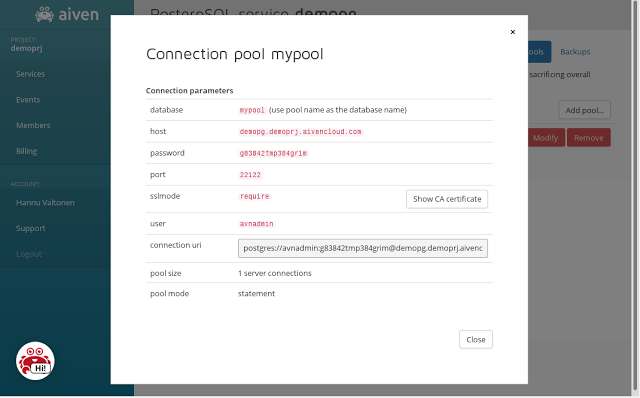
Task: Show the CA certificate
Action: [447, 199]
